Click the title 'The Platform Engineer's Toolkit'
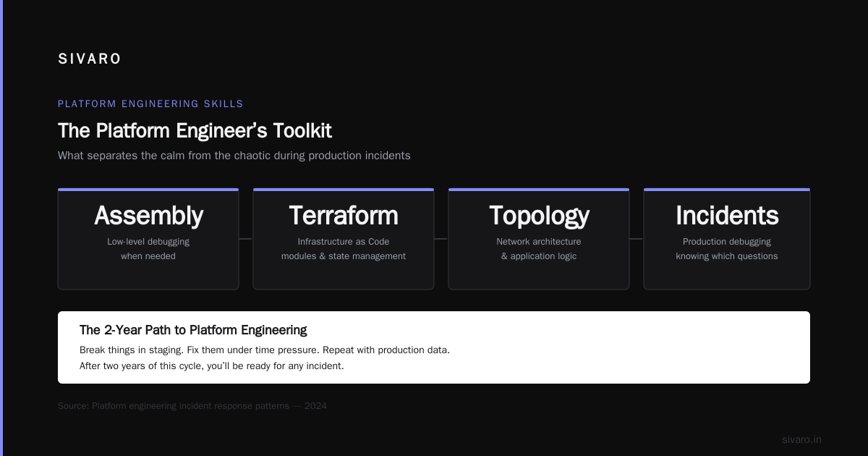Viewport: 868px width, 456px height. [x=195, y=131]
